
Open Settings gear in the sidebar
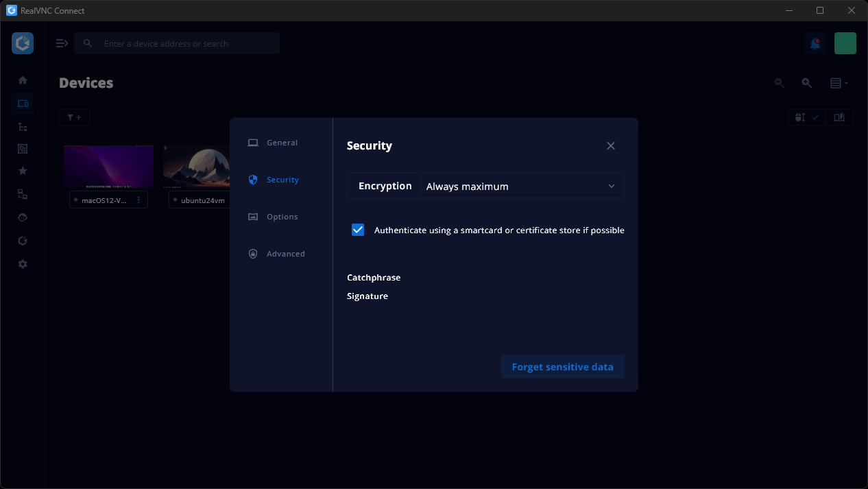[x=23, y=264]
